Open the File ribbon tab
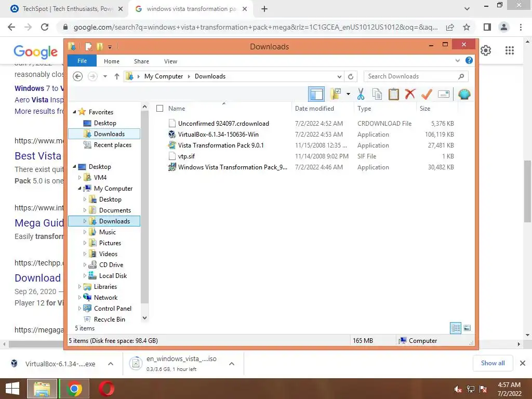This screenshot has height=399, width=532. [82, 61]
